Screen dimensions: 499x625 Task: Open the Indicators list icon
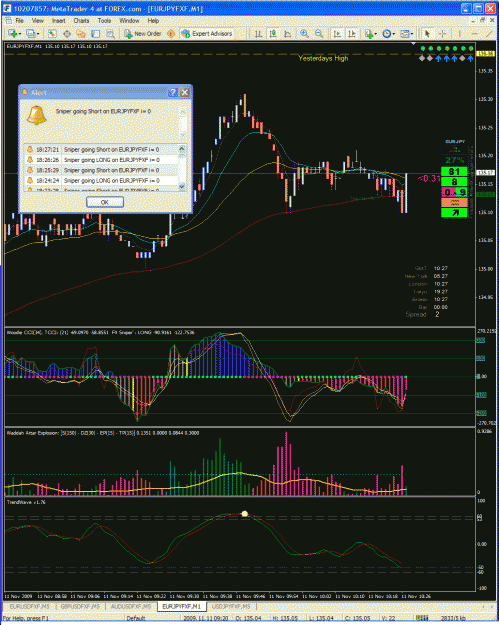coord(369,34)
